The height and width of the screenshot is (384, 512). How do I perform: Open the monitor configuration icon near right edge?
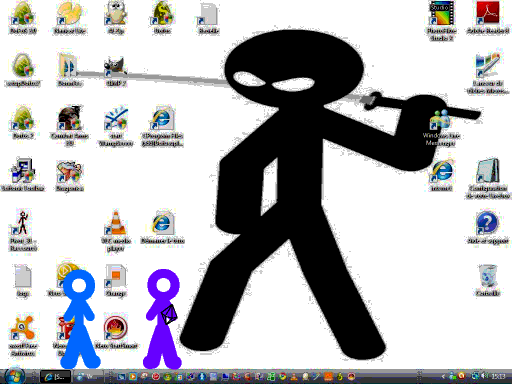click(x=487, y=178)
